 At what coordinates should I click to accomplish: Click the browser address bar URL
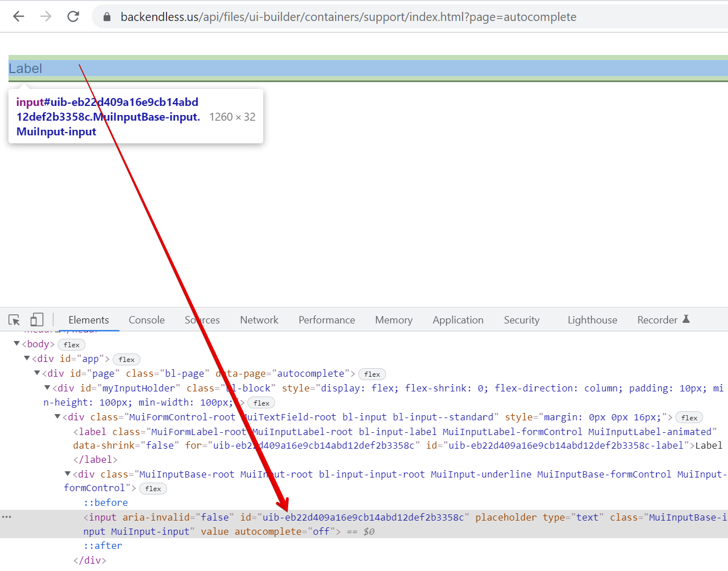pos(348,17)
